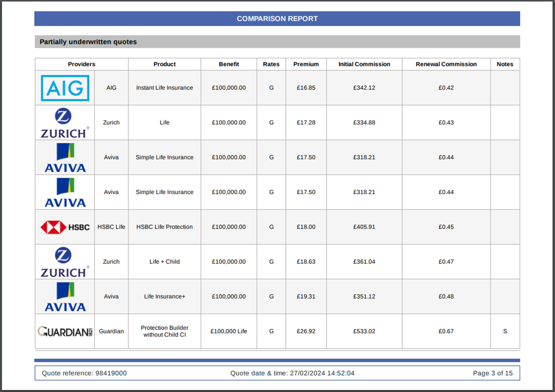Select the £16.85 premium
555x392 pixels.
306,88
